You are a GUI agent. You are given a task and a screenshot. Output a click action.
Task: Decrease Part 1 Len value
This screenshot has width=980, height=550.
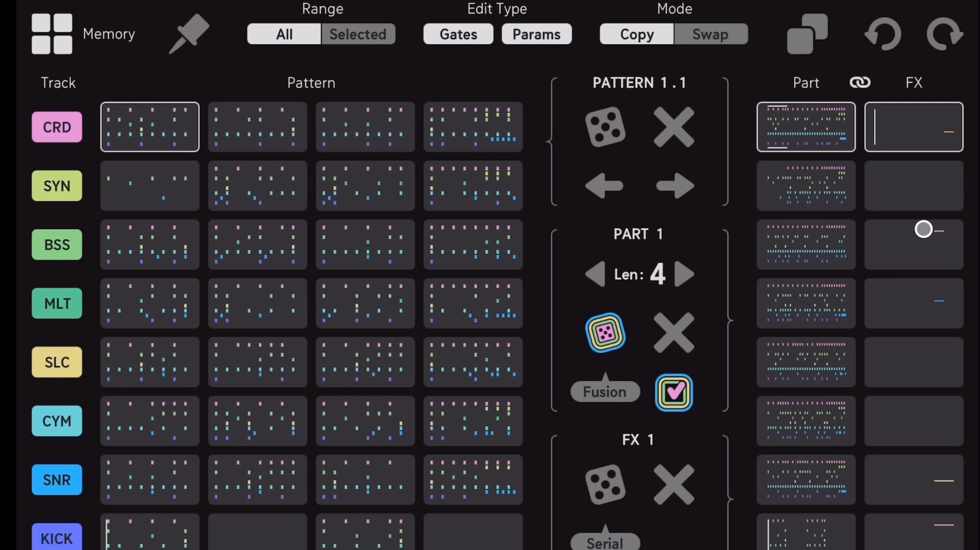[x=595, y=274]
